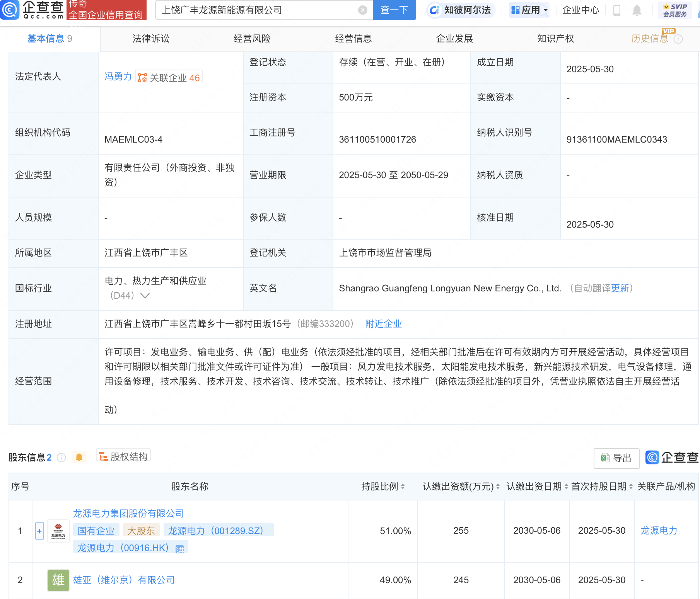Viewport: 700px width, 599px height.
Task: Clear the search box with the X icon
Action: coord(362,10)
